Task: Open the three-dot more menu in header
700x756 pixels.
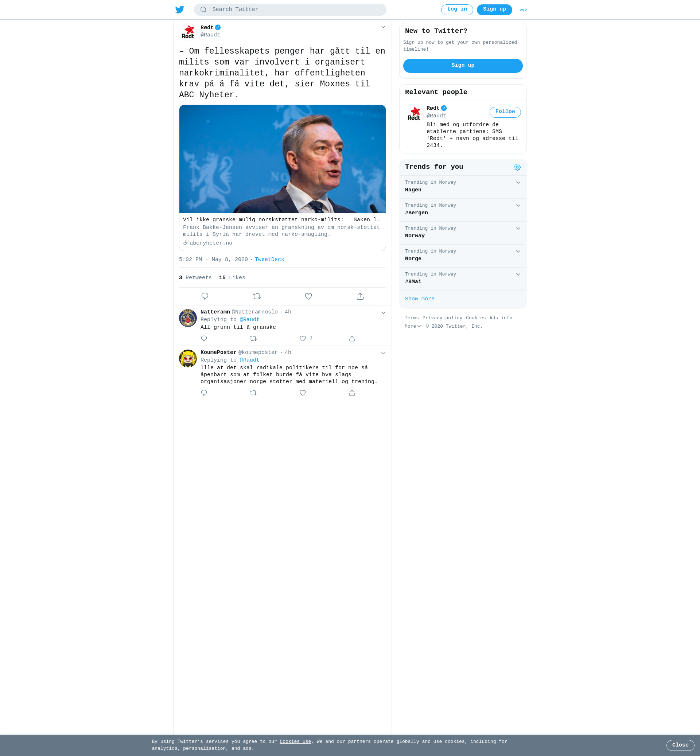Action: [523, 9]
